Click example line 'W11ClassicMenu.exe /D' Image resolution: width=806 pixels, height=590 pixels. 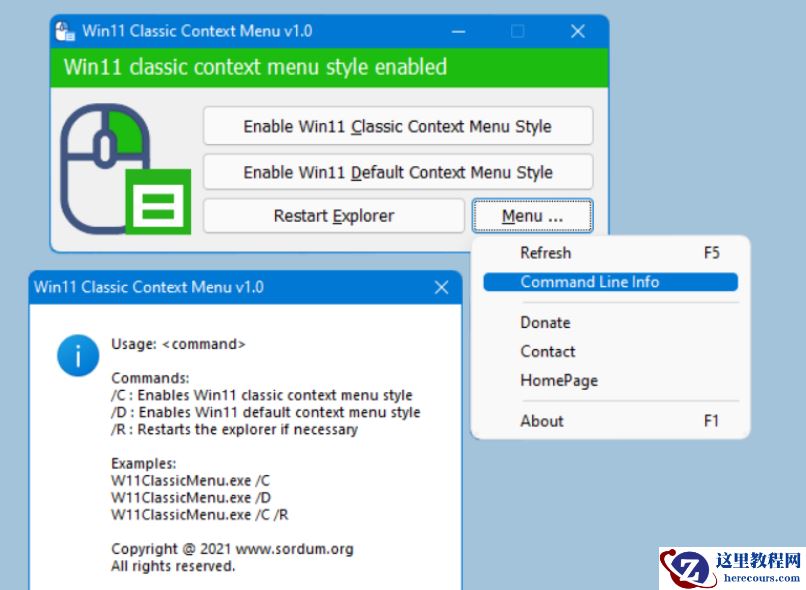(191, 497)
